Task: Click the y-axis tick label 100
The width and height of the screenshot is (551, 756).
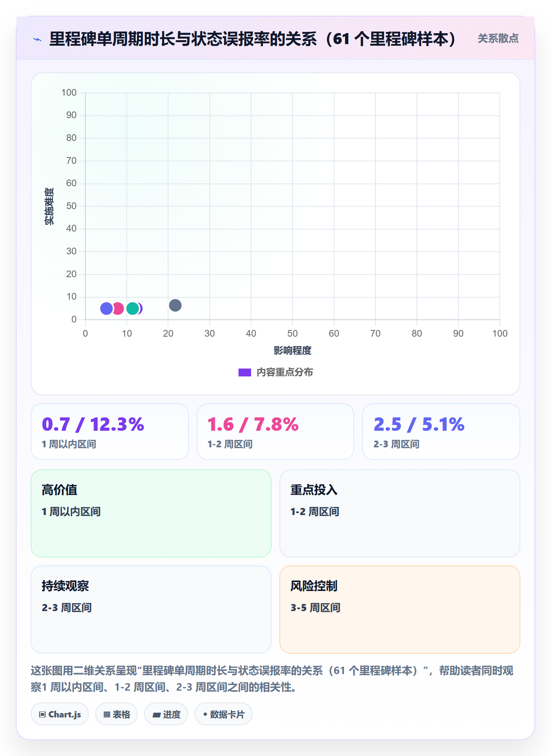Action: (69, 93)
